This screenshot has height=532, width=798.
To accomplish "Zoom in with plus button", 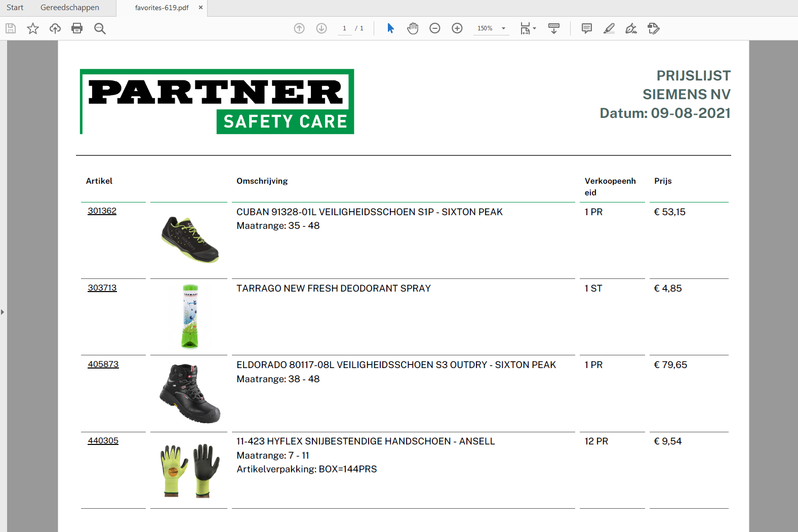I will point(457,28).
